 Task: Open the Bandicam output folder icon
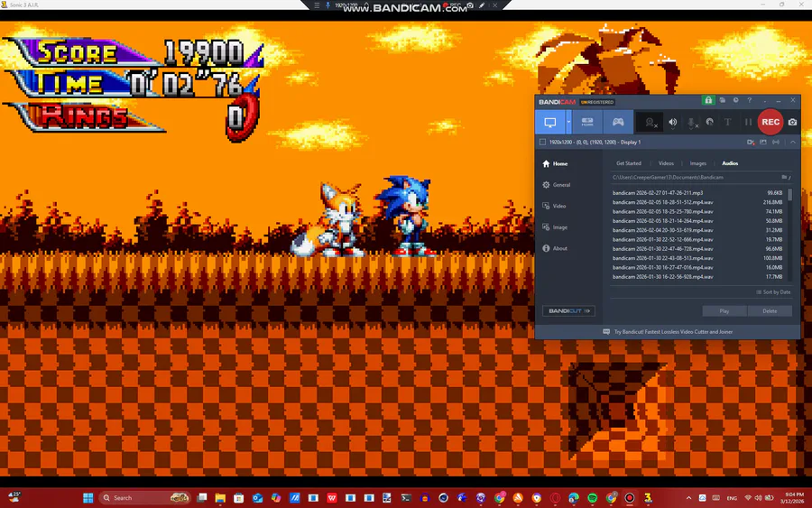coord(723,100)
